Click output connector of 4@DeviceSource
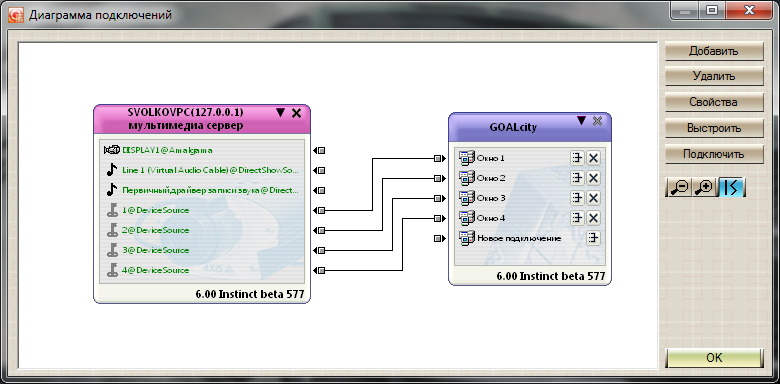The width and height of the screenshot is (780, 384). pyautogui.click(x=319, y=270)
